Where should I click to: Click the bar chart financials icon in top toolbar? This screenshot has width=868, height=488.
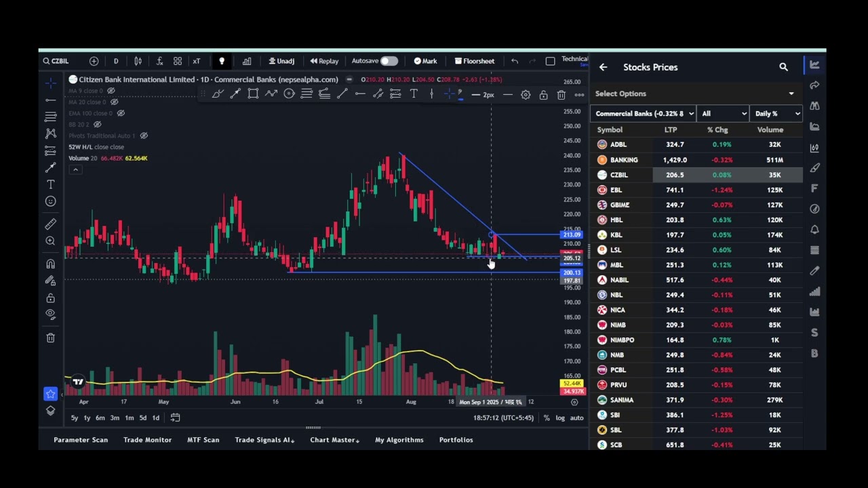pyautogui.click(x=247, y=61)
